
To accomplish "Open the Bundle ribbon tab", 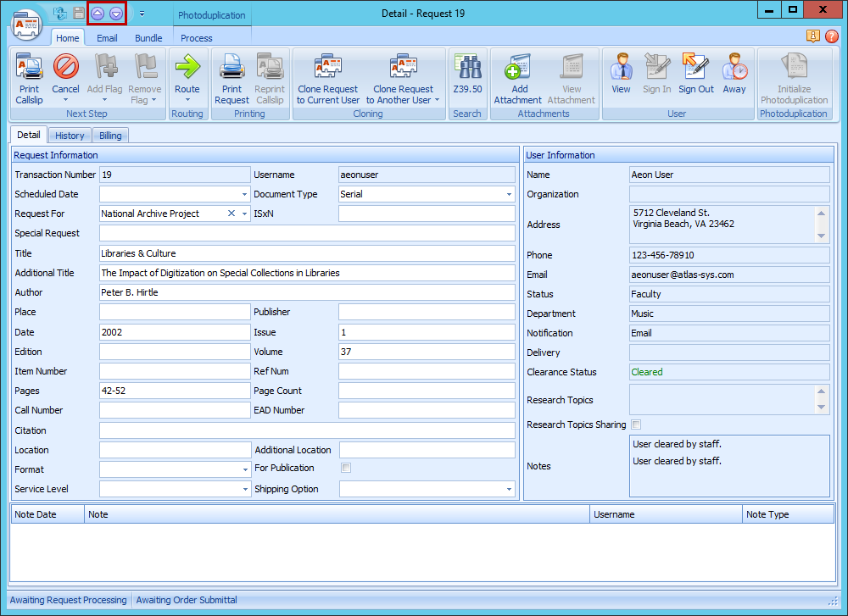I will pos(148,38).
